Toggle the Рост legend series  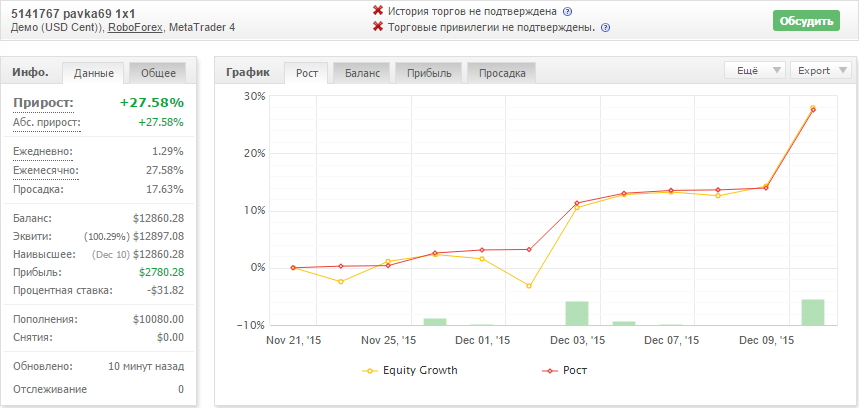(x=564, y=370)
